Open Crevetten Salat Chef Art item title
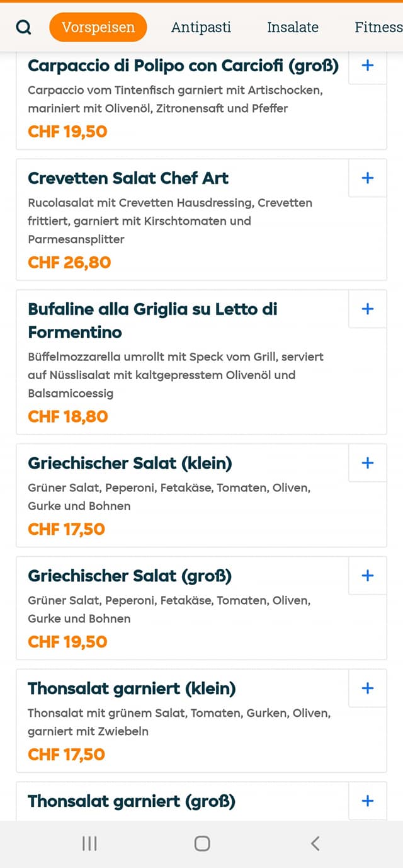 128,178
